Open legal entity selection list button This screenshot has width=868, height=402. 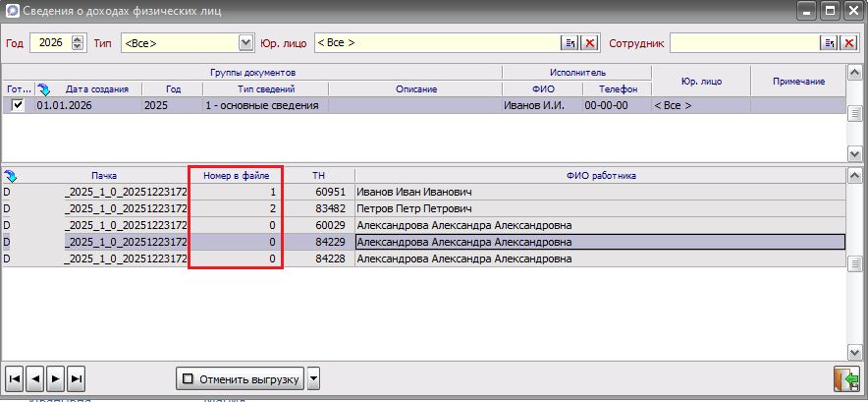[570, 43]
